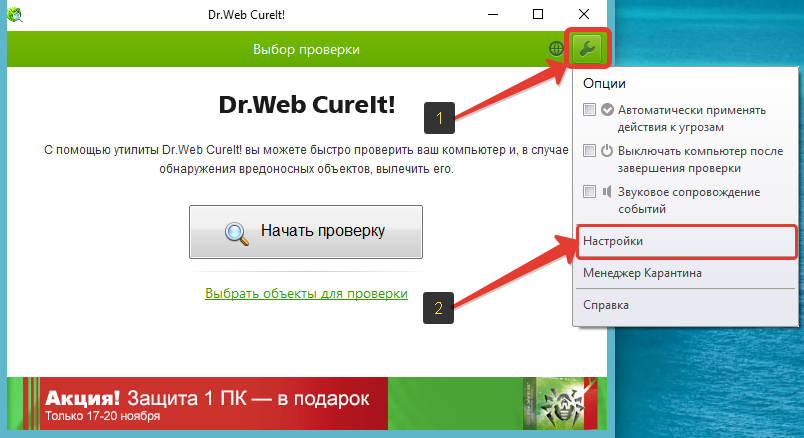Open Менеджер Карантина

[x=686, y=273]
